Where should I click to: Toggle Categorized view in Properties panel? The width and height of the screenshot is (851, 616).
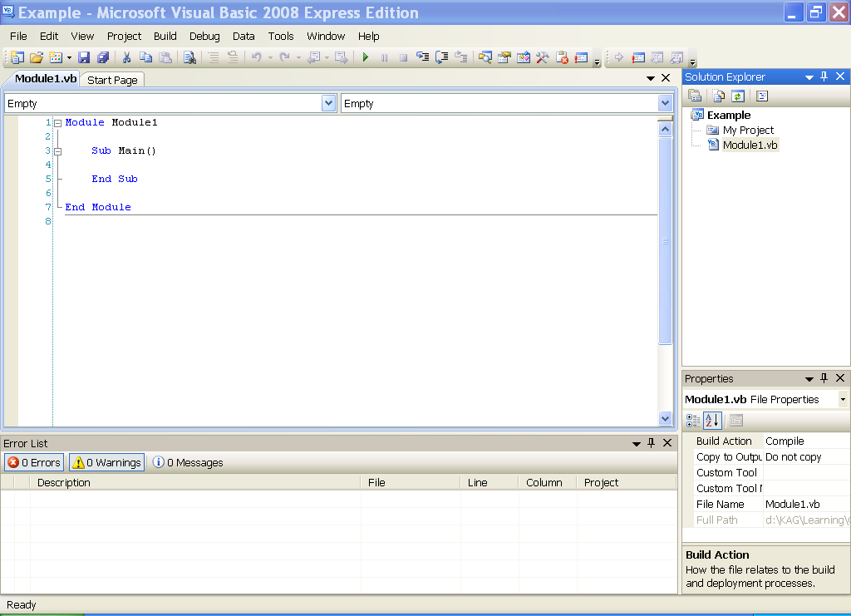tap(693, 420)
